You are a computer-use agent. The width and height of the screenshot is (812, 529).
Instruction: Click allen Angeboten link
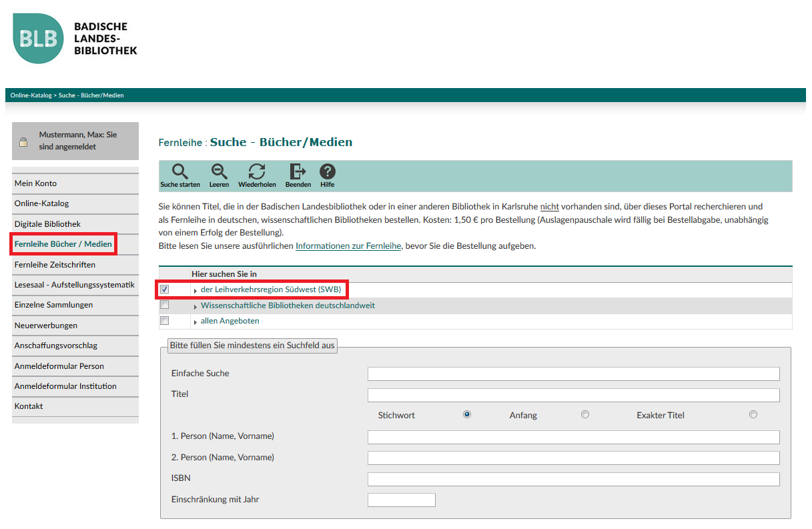(x=230, y=321)
